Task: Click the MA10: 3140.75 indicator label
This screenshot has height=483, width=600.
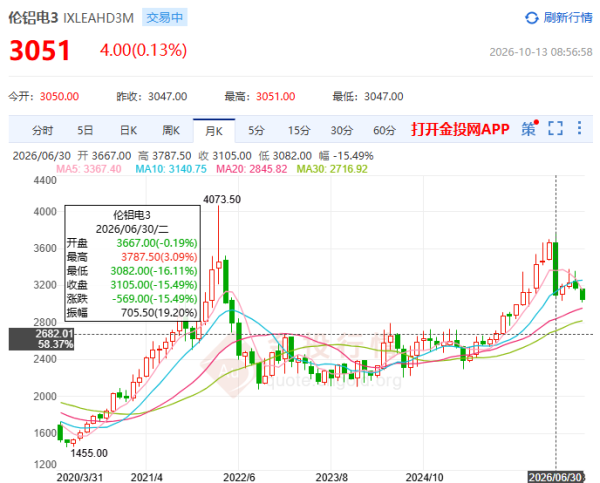Action: 171,169
